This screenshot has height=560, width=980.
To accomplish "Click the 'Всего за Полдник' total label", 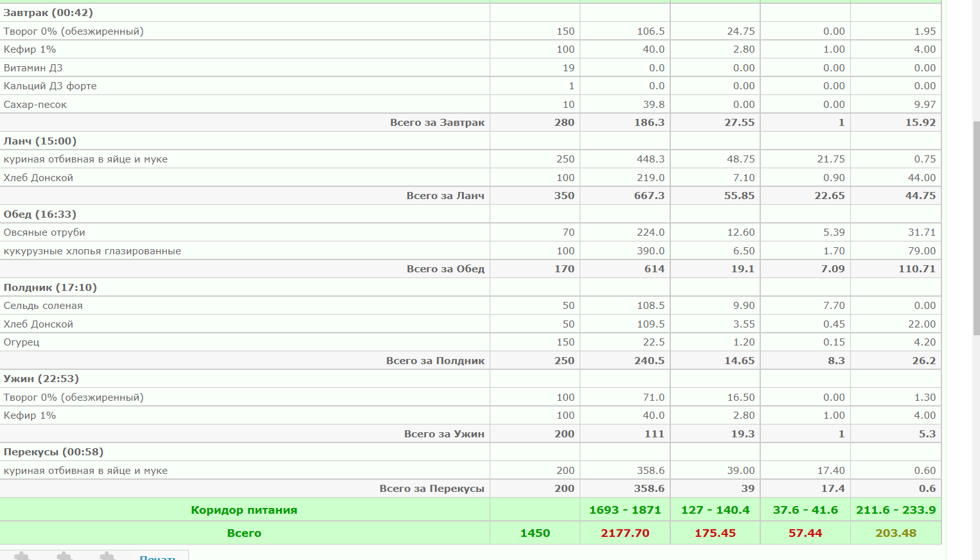I will (435, 360).
